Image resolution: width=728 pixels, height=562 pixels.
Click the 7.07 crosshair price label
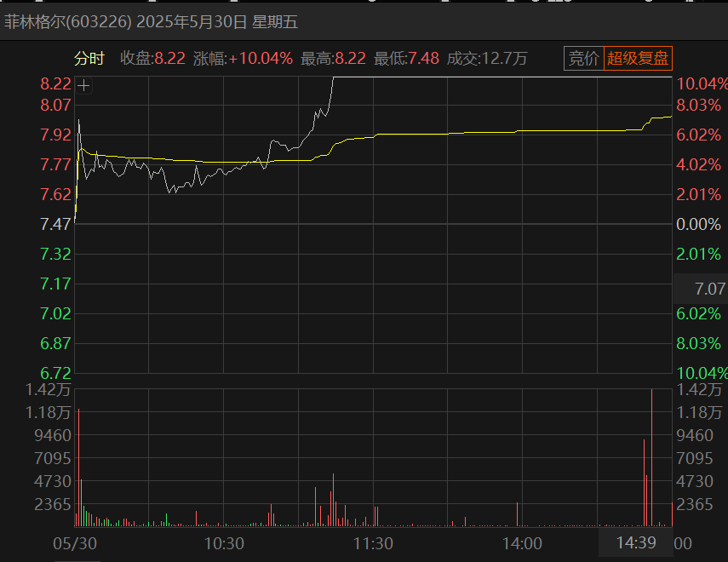pos(709,290)
